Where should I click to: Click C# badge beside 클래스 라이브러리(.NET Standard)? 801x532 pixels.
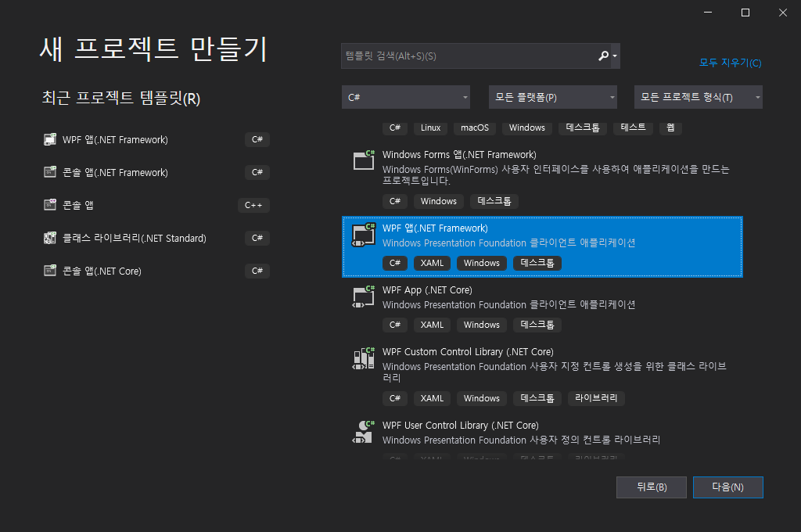[x=257, y=238]
